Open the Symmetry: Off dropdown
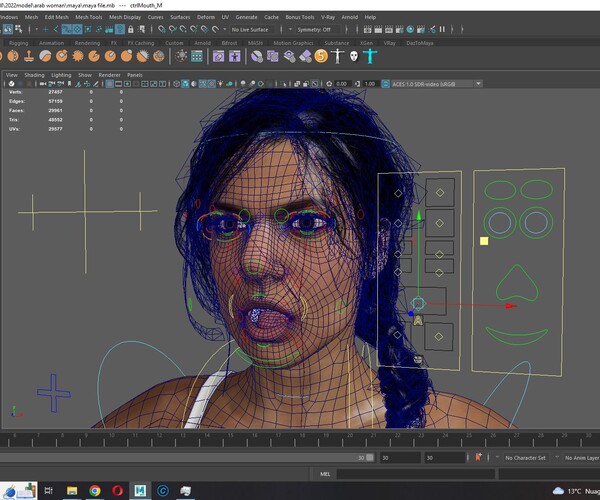This screenshot has height=500, width=600. click(x=318, y=29)
